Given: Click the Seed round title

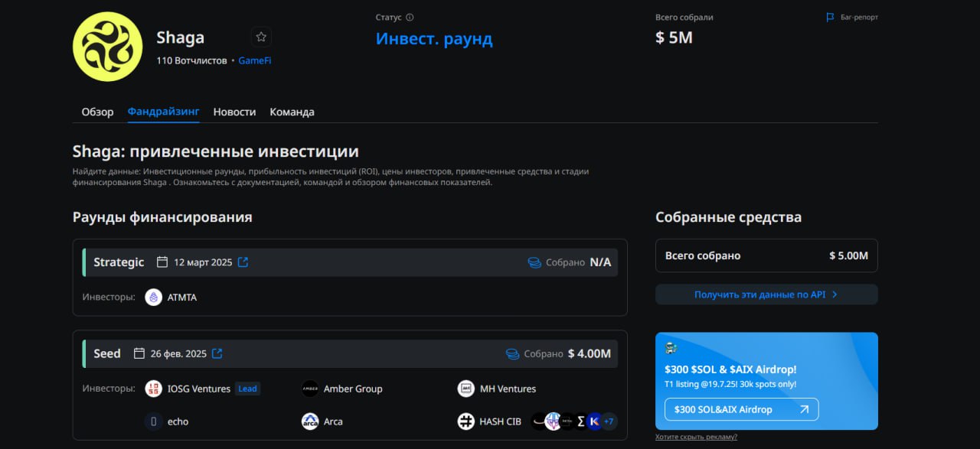Looking at the screenshot, I should (107, 353).
